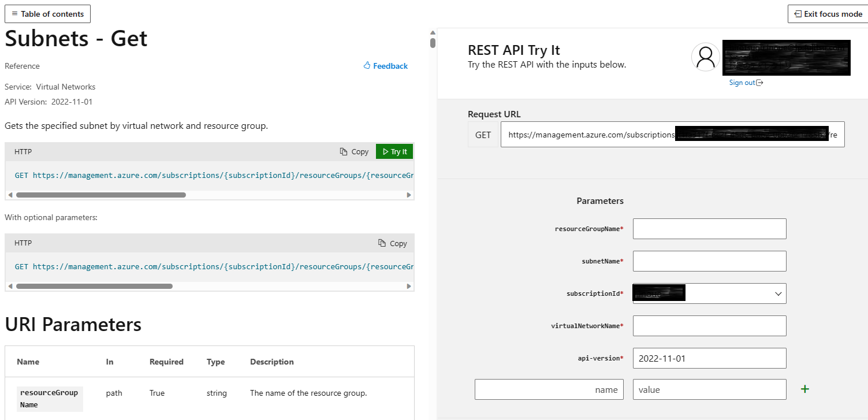Click the Exit focus mode arrow icon
868x420 pixels.
tap(799, 13)
